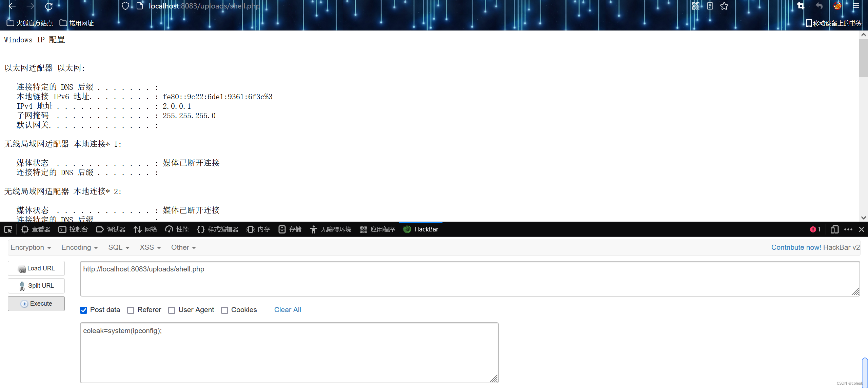Enable the Cookies checkbox
The height and width of the screenshot is (388, 868).
[224, 310]
